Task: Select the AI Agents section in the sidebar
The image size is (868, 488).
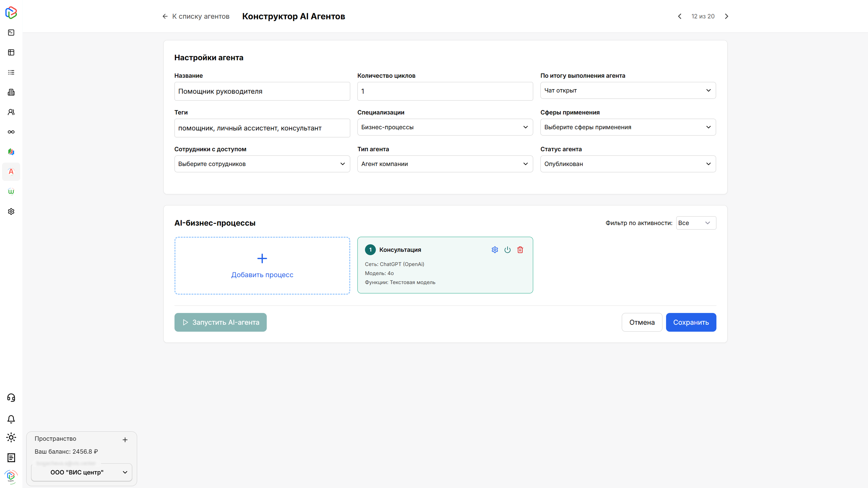Action: (x=11, y=172)
